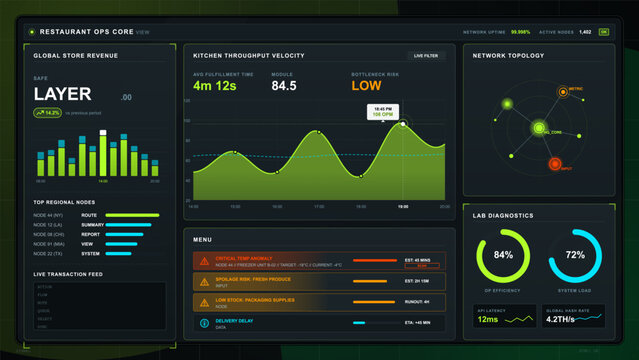Click the Spoilage Risk warning triangle icon
Screen dimensions: 639x360
[204, 282]
